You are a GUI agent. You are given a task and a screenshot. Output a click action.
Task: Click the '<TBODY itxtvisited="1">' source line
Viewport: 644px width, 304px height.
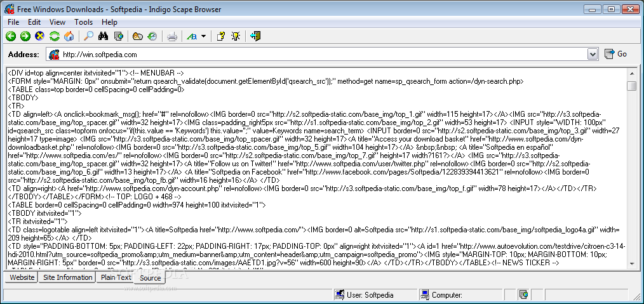click(x=44, y=213)
